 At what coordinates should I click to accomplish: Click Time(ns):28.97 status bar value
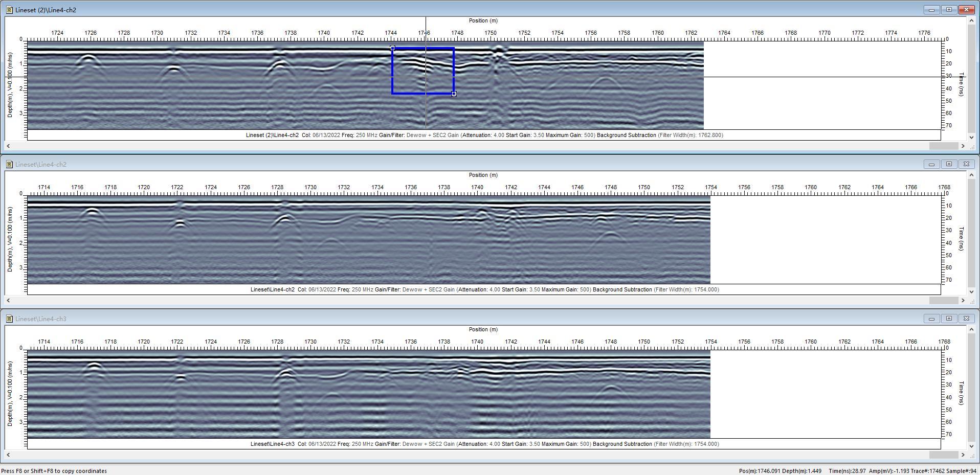(x=848, y=471)
